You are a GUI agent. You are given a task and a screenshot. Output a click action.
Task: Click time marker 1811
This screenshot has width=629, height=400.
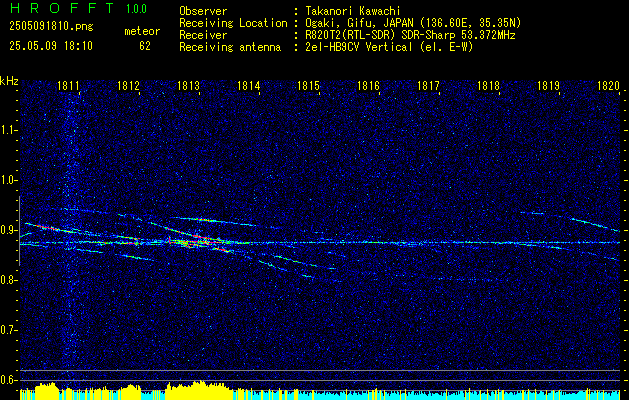68,86
